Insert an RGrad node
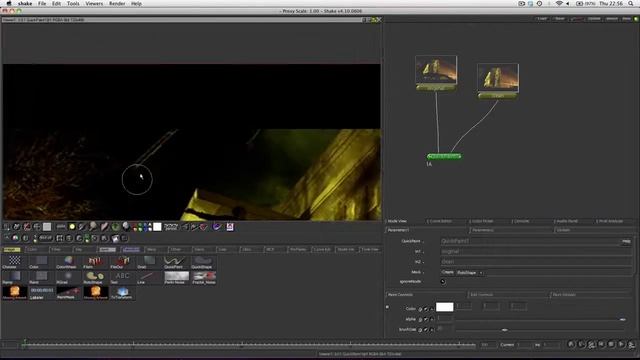 (68, 277)
